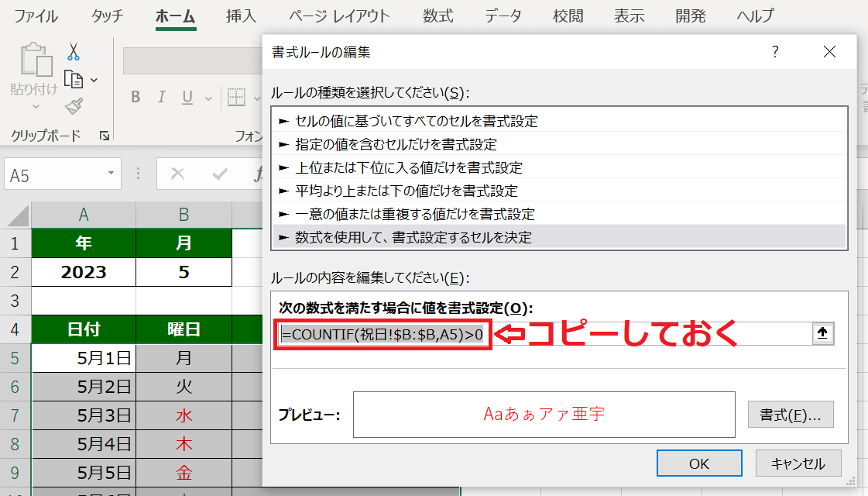The height and width of the screenshot is (496, 868).
Task: Click the Borders icon in ribbon
Action: 235,98
